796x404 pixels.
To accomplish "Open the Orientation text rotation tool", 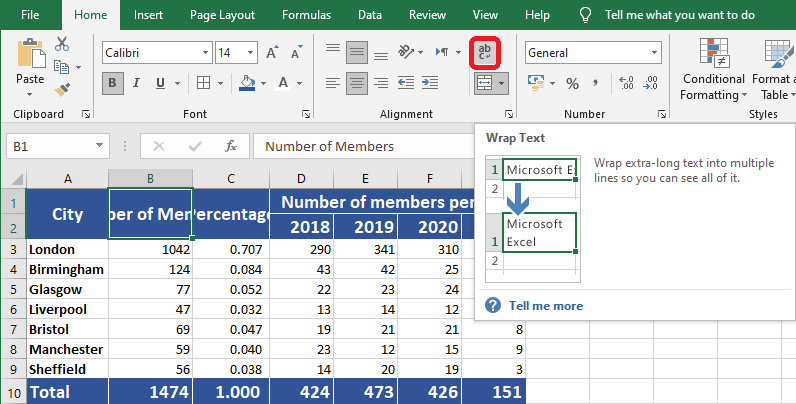I will (406, 51).
